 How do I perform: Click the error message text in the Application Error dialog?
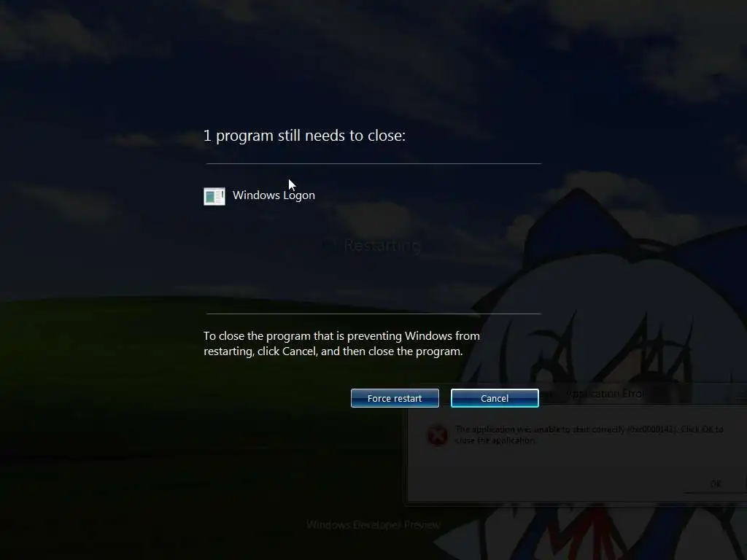[589, 435]
